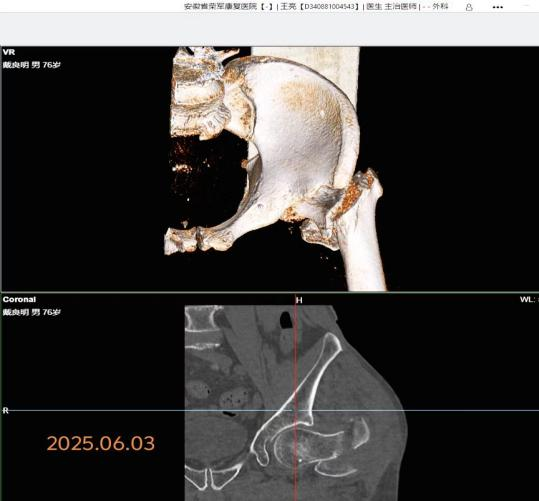
Task: Click the hospital name in the header
Action: click(221, 7)
